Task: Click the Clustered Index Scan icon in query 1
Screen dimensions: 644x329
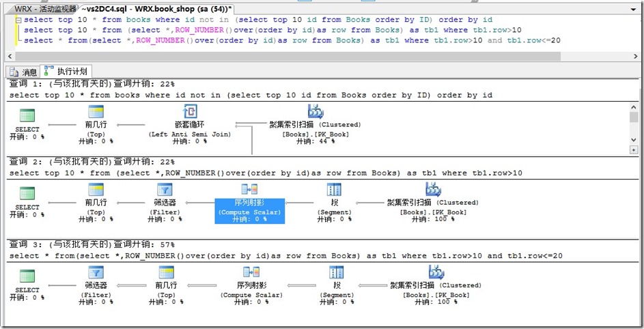Action: pos(316,111)
